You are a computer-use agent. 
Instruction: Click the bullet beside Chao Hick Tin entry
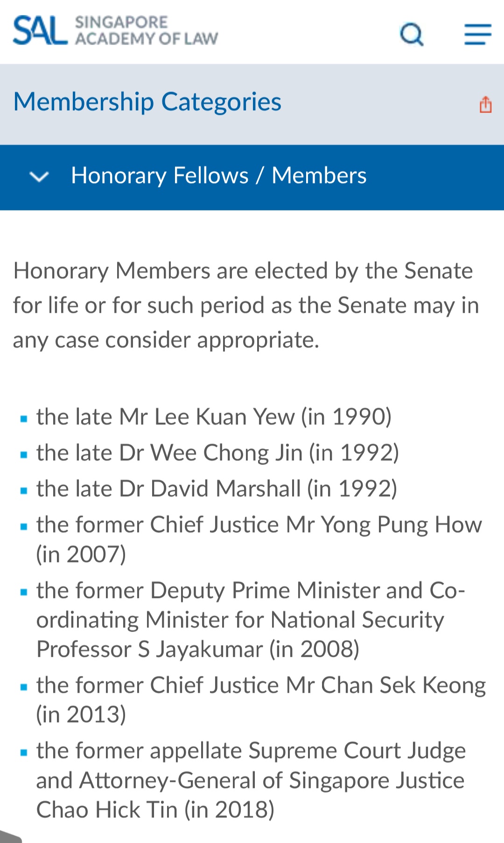(x=24, y=752)
